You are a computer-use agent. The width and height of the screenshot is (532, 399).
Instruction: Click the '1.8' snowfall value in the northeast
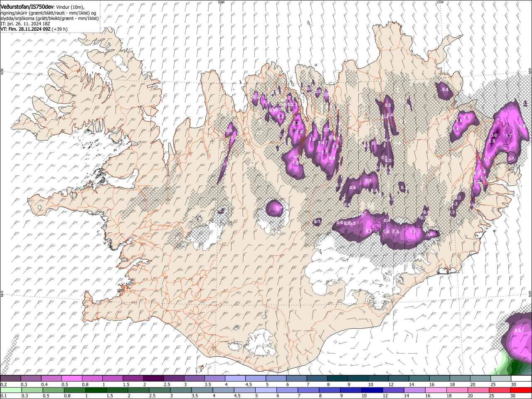(x=459, y=121)
